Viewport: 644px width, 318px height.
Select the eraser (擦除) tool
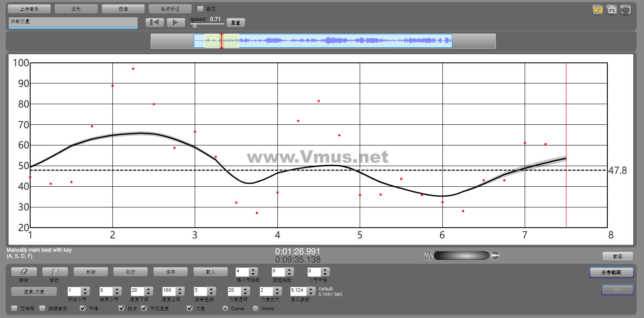point(24,272)
